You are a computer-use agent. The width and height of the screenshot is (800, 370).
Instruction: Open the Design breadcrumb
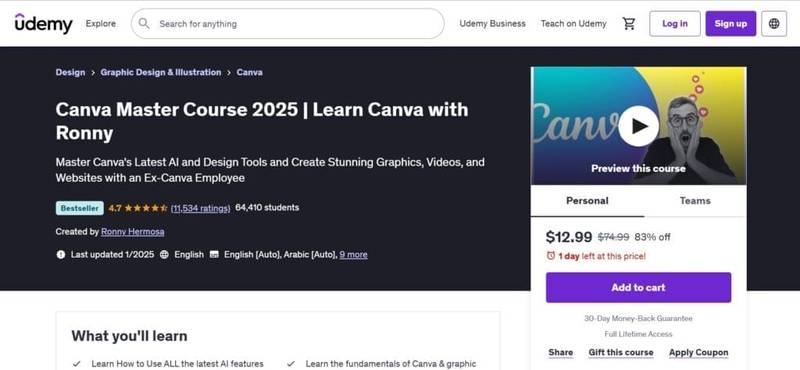pos(70,72)
